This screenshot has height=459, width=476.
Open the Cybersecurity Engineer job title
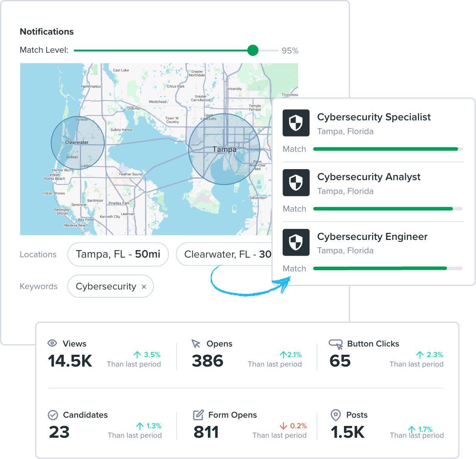(x=372, y=237)
